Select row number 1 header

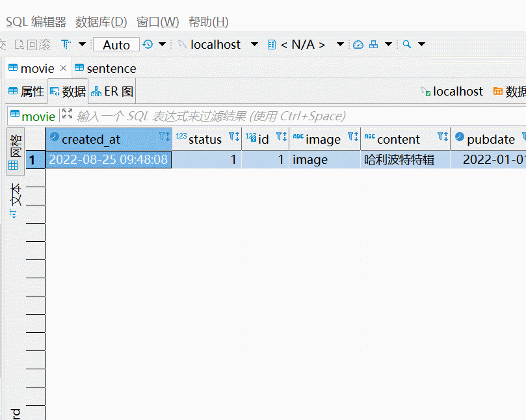pos(36,160)
